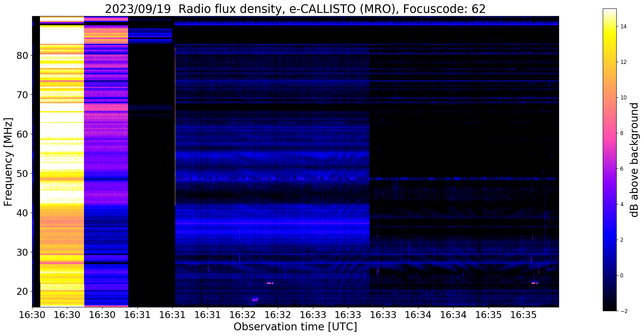Click the 40 tick on the frequency axis
The image size is (644, 336).
click(x=22, y=213)
